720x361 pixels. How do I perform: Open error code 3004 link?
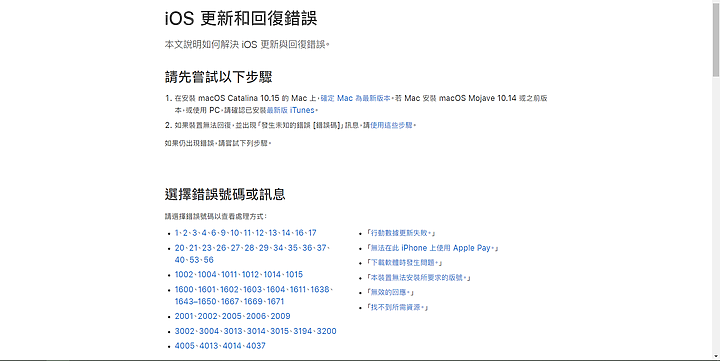click(209, 331)
